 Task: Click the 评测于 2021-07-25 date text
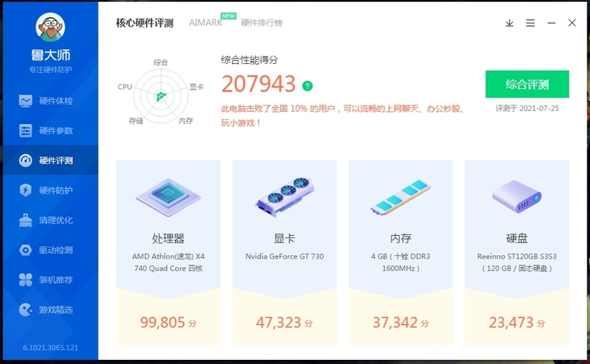pos(527,109)
